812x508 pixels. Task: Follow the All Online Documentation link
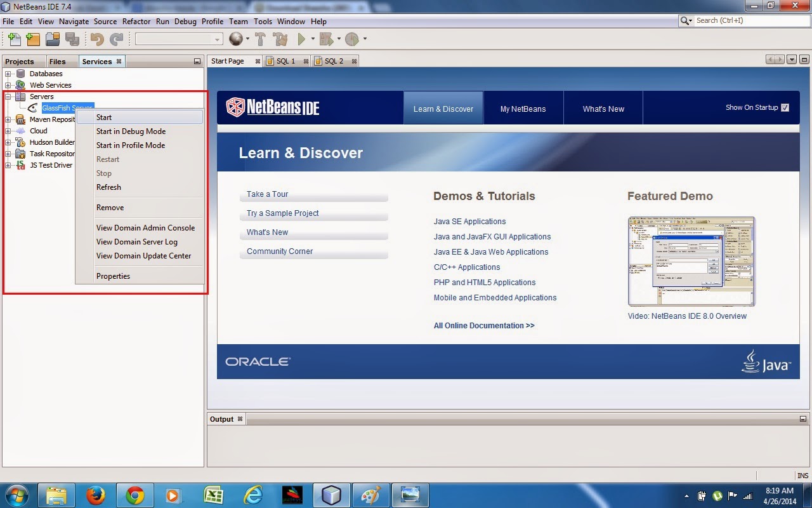(484, 326)
